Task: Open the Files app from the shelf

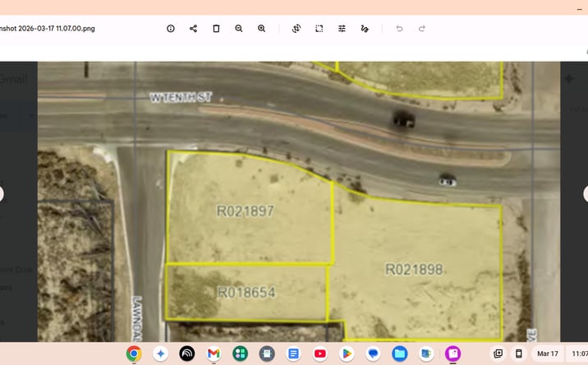Action: (400, 353)
